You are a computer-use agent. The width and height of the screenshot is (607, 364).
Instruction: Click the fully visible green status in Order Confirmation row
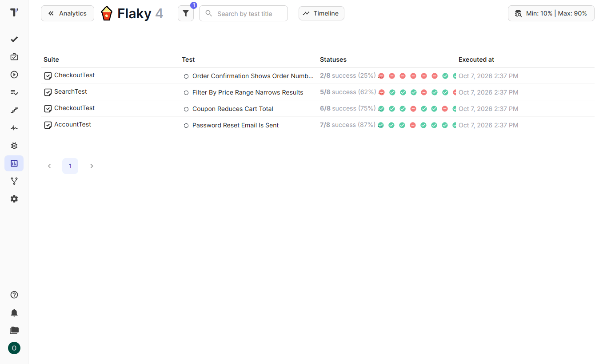(445, 76)
